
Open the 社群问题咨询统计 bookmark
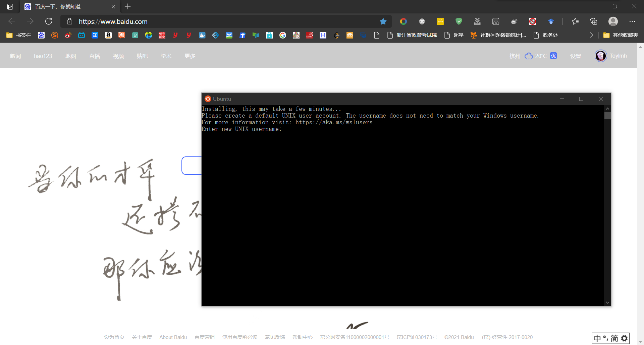tap(498, 35)
